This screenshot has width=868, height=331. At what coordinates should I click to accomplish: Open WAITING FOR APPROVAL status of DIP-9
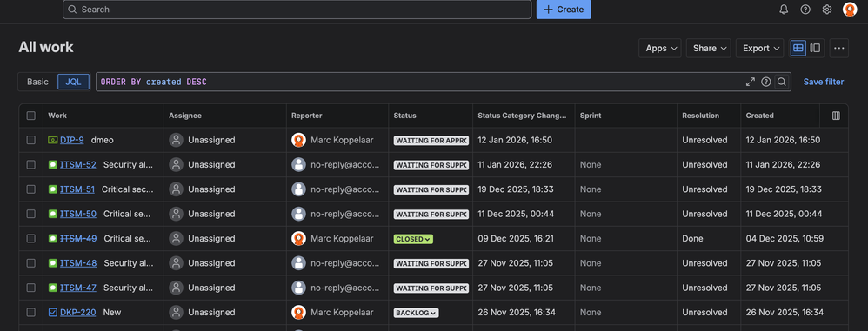(431, 141)
